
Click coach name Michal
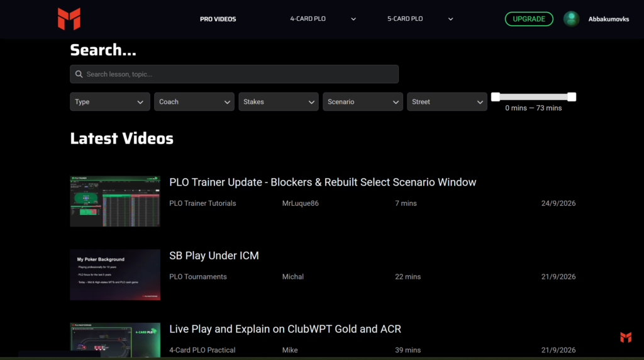[x=293, y=277]
